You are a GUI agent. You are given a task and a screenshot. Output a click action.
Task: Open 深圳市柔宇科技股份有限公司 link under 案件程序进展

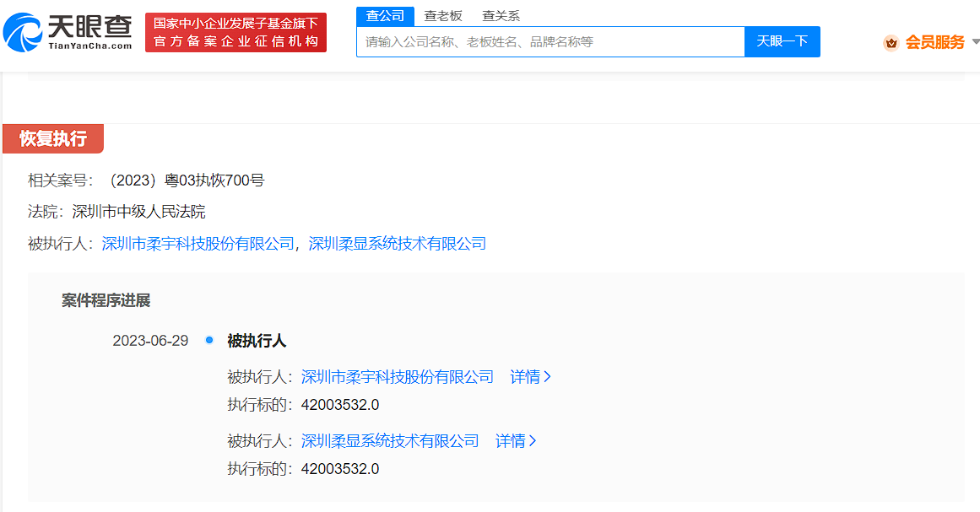[x=397, y=377]
